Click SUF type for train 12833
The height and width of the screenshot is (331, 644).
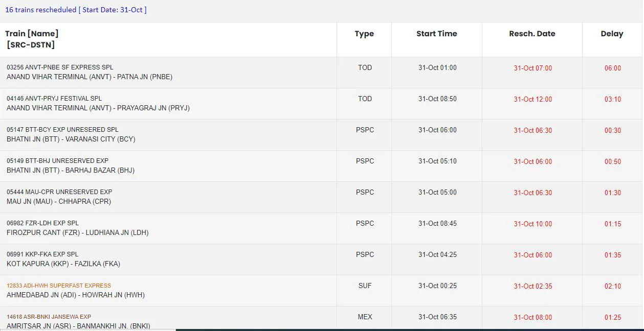point(365,286)
